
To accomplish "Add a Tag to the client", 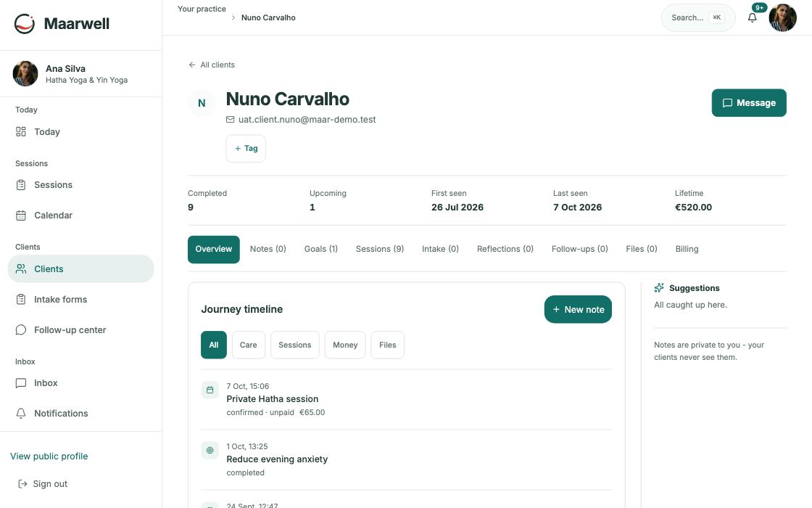I will (x=246, y=148).
